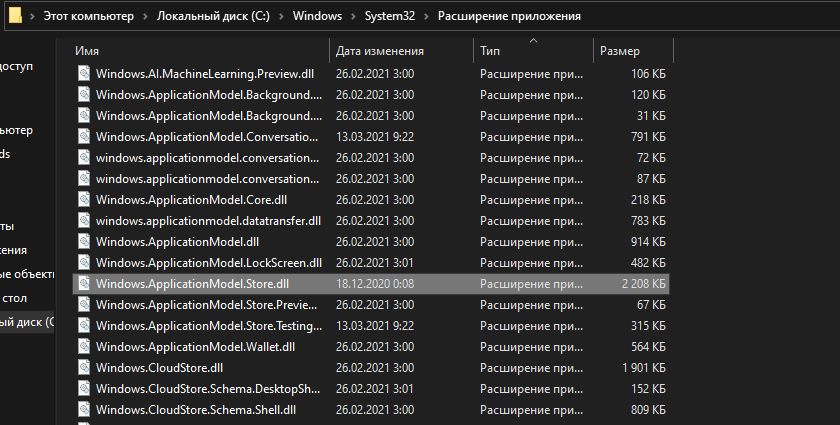The height and width of the screenshot is (425, 840).
Task: Open the dropdown arrow after Локальный диск (C:)
Action: (x=281, y=16)
